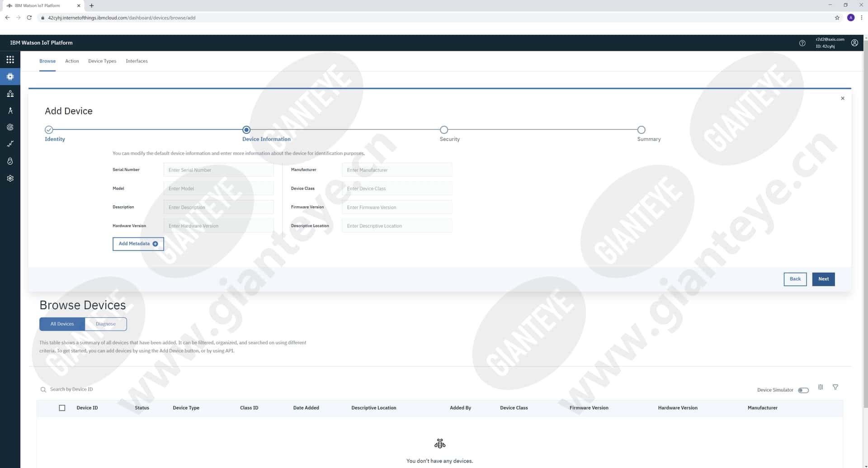868x468 pixels.
Task: Close the IBM Watson IoT Platform tab
Action: [79, 5]
